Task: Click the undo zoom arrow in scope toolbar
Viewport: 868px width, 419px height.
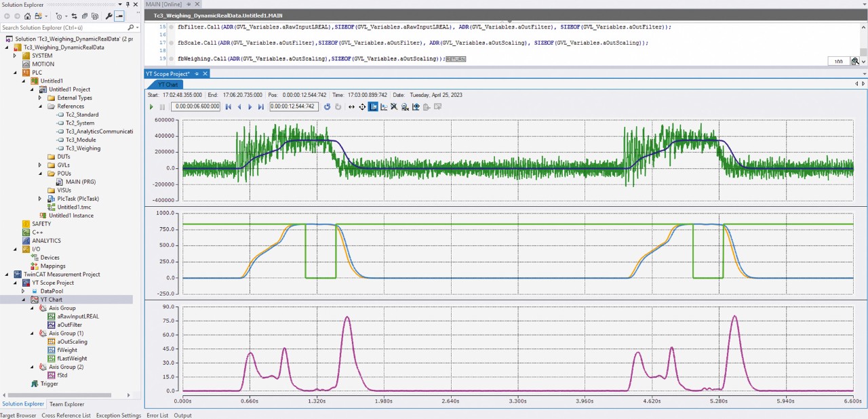Action: tap(328, 106)
